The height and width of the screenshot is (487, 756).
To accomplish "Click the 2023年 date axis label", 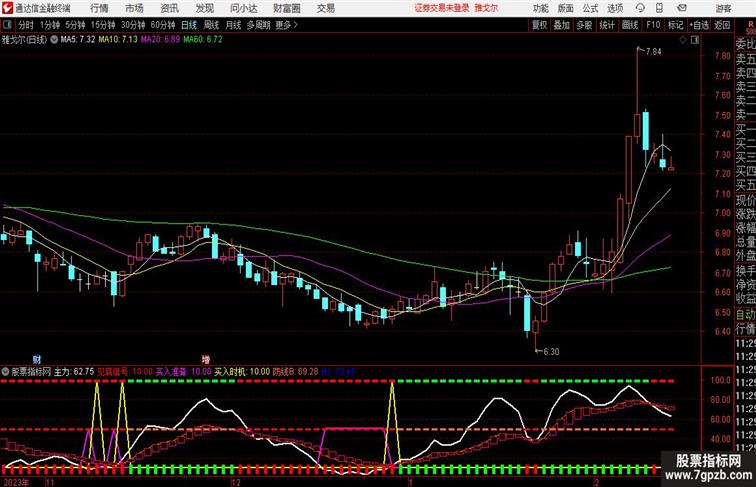I will 15,482.
